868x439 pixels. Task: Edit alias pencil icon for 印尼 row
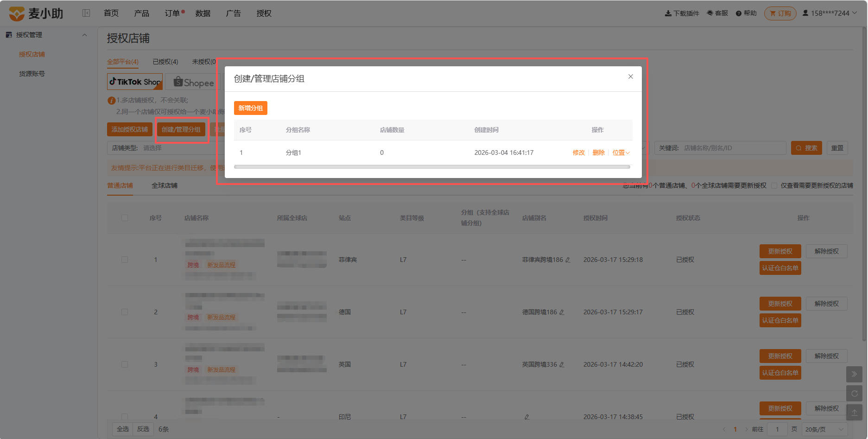click(x=527, y=417)
